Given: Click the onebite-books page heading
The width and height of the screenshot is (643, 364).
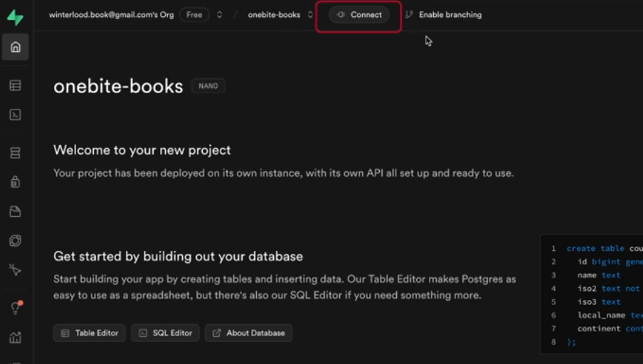Looking at the screenshot, I should pyautogui.click(x=118, y=87).
